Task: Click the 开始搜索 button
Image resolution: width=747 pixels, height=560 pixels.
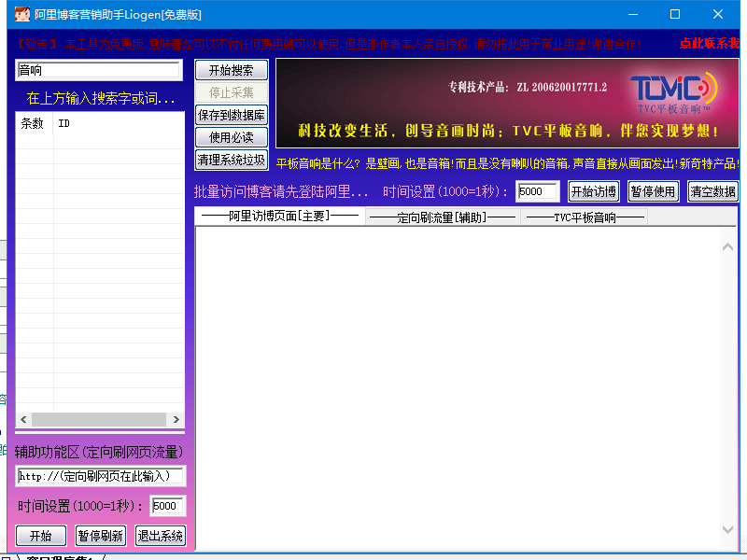Action: (x=231, y=71)
